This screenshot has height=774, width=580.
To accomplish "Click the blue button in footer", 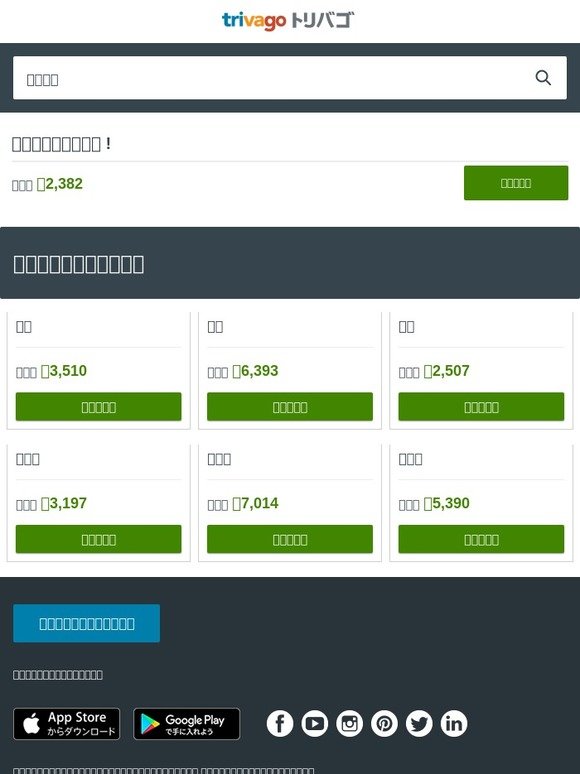I will [x=86, y=623].
